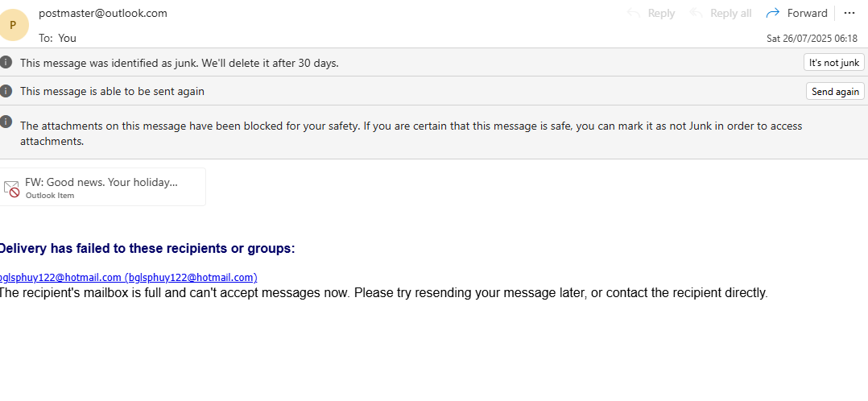Click the Forward arrow icon
This screenshot has width=868, height=401.
click(773, 13)
